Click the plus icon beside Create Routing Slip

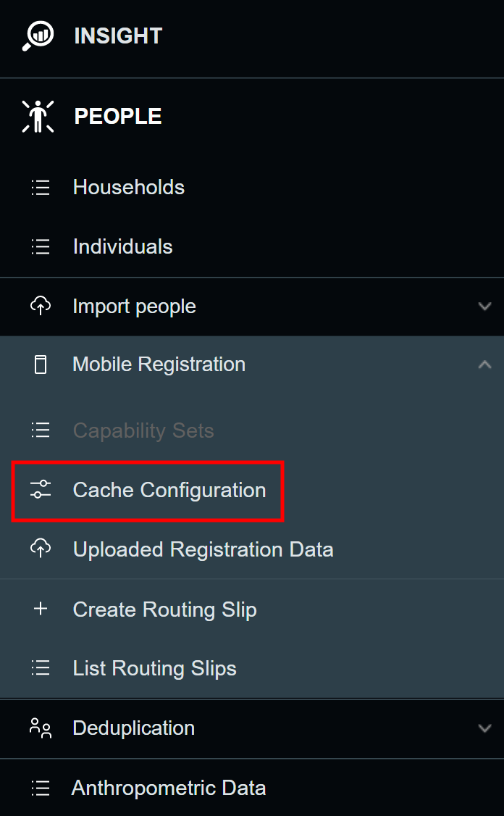pyautogui.click(x=40, y=609)
